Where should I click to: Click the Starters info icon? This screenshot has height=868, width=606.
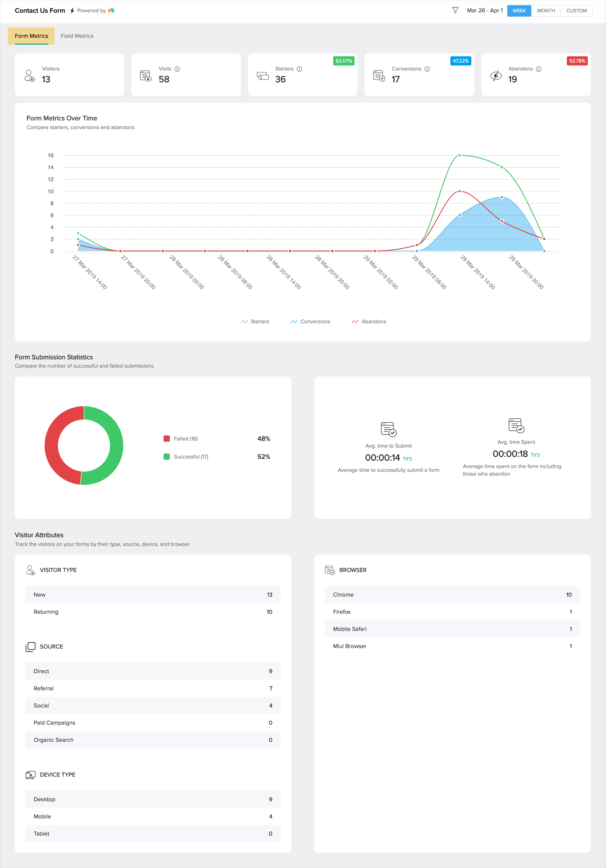(299, 69)
